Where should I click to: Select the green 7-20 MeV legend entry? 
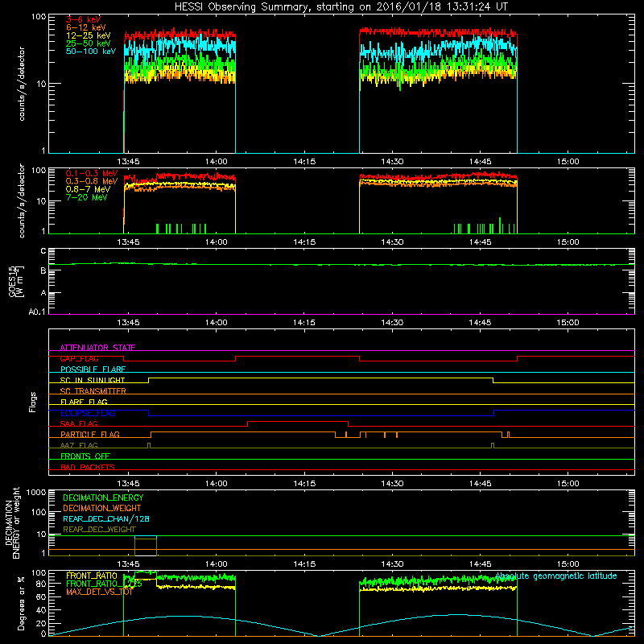(x=87, y=197)
